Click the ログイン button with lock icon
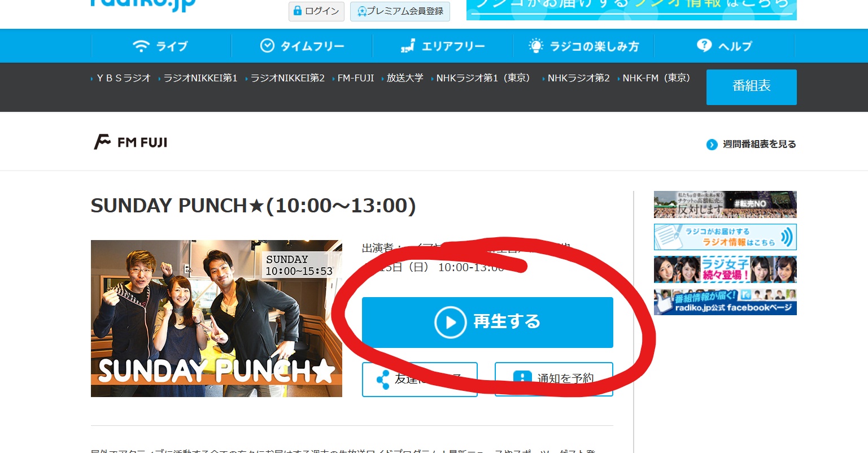 coord(316,11)
